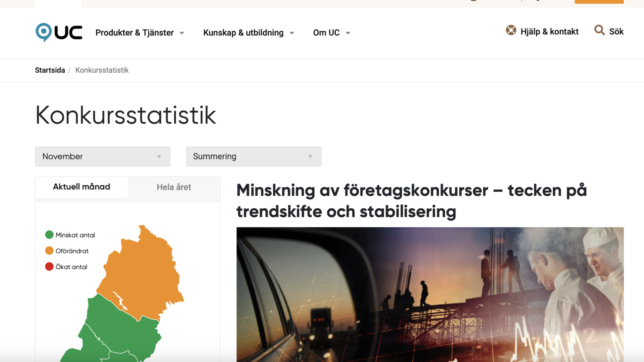Go to Startsida breadcrumb

[50, 70]
